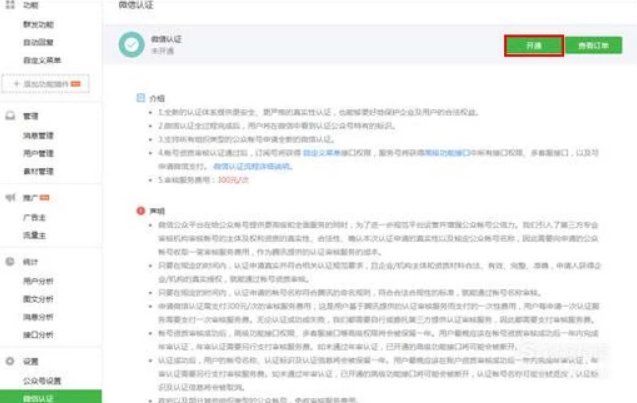Open 图文分析 statistics
The height and width of the screenshot is (403, 637).
point(38,299)
